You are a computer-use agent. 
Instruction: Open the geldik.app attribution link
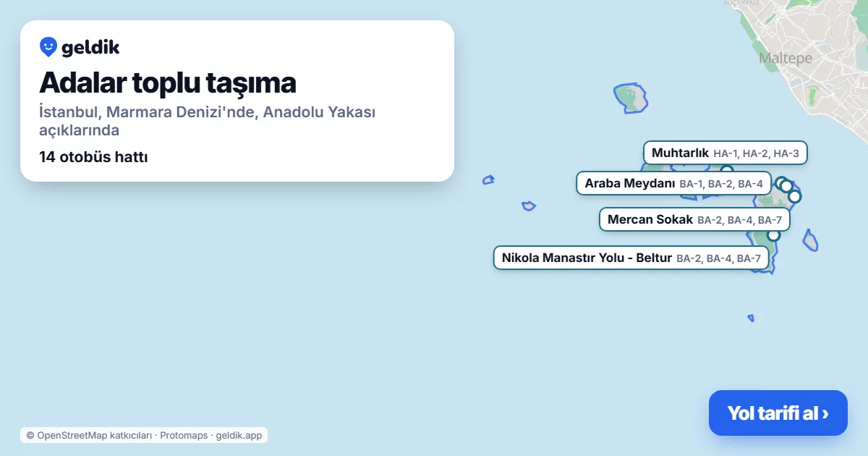click(239, 435)
